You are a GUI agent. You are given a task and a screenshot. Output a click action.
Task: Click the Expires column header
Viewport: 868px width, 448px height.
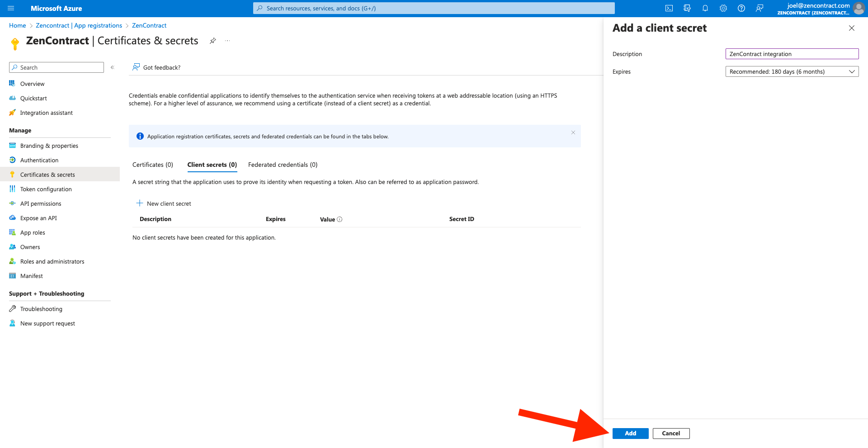tap(276, 219)
